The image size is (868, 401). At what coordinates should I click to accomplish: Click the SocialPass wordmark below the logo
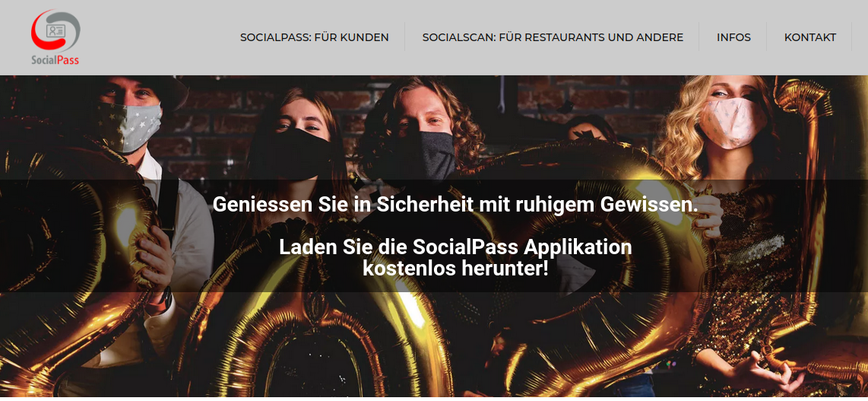click(x=55, y=59)
